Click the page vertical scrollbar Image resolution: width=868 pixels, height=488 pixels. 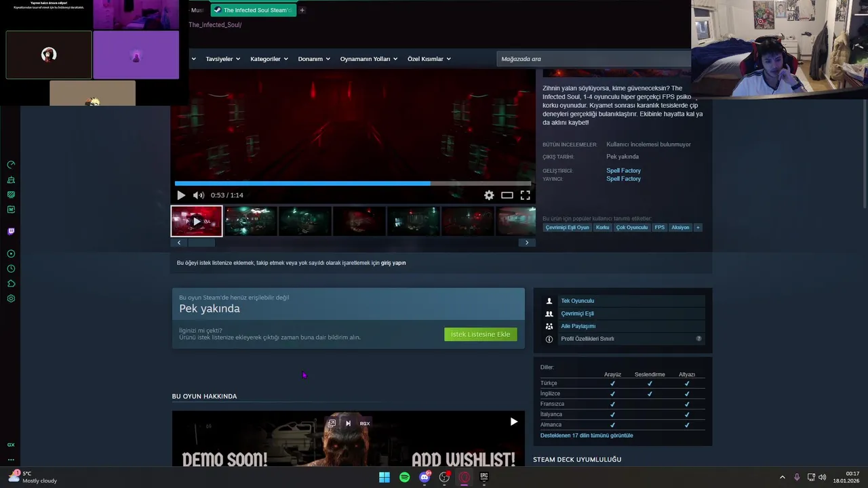click(864, 155)
